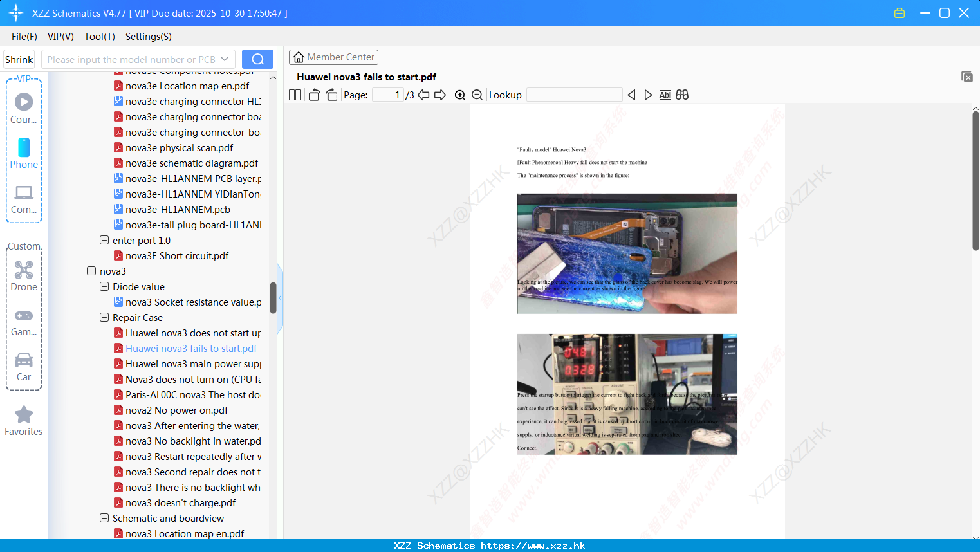
Task: Open nova3 Second repair does not file
Action: pyautogui.click(x=193, y=472)
